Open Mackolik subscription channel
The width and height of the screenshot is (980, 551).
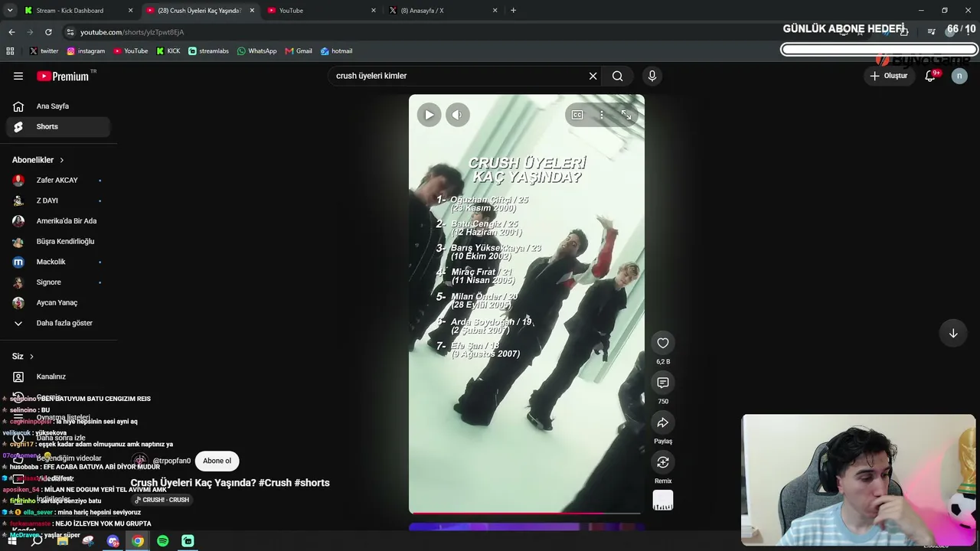[x=58, y=262]
